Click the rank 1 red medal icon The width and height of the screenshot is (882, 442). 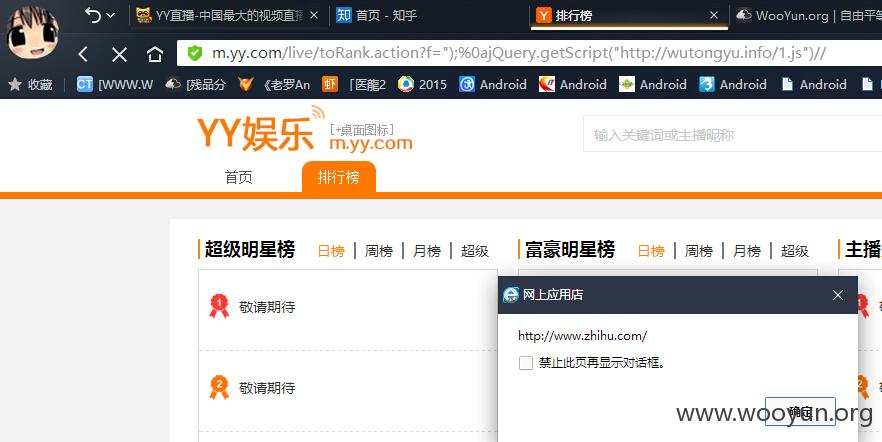coord(219,306)
